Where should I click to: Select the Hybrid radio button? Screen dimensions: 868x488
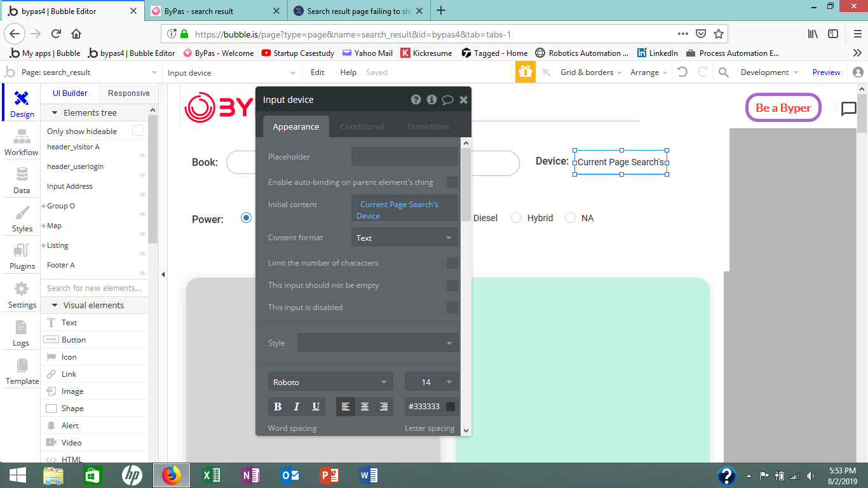pyautogui.click(x=517, y=218)
